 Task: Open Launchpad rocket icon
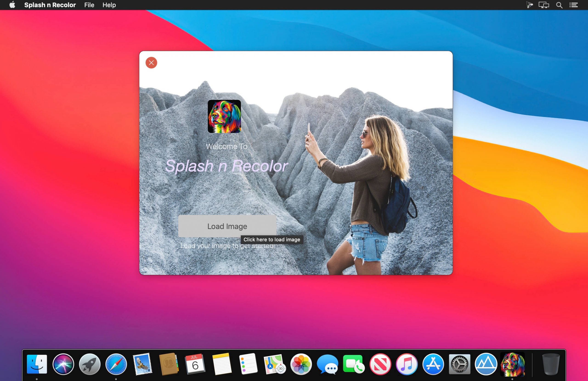pyautogui.click(x=90, y=364)
